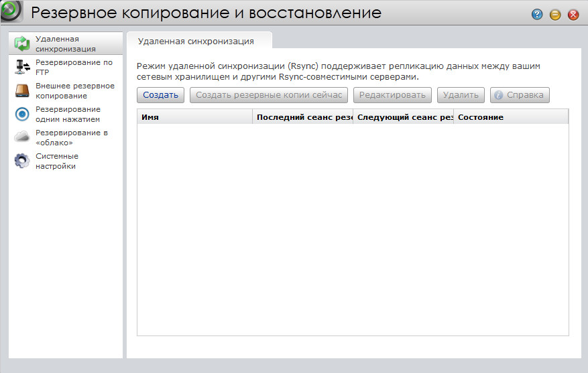Close the window with red X button
The image size is (588, 373).
(573, 15)
